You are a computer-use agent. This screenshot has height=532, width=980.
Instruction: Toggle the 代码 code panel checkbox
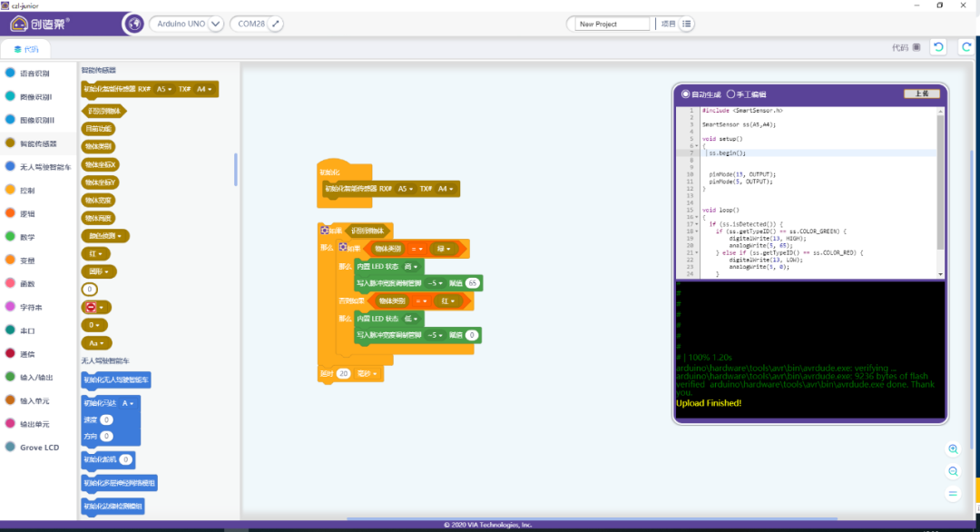[x=916, y=47]
